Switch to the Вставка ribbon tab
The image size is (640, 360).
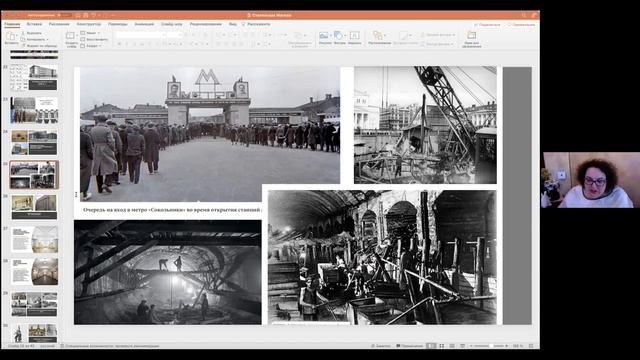[34, 24]
